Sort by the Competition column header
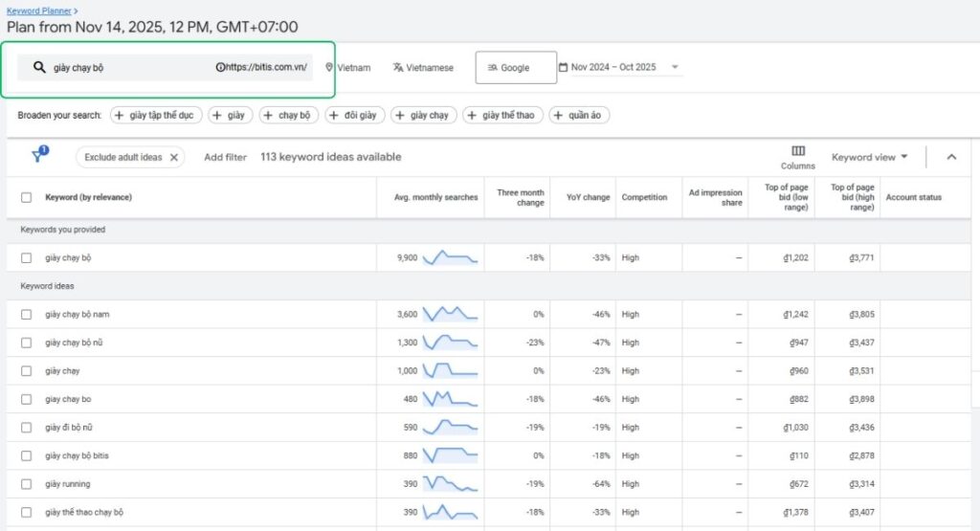The image size is (980, 531). 644,198
